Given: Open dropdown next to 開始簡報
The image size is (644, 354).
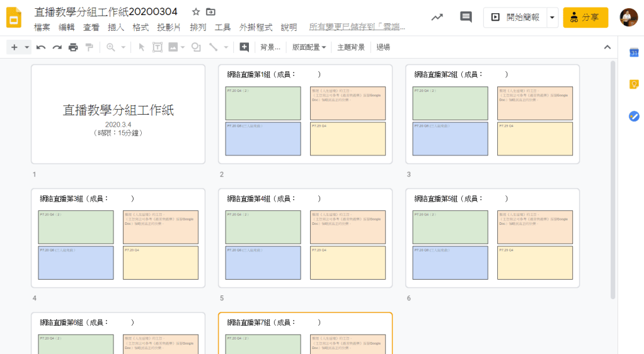Looking at the screenshot, I should [553, 18].
